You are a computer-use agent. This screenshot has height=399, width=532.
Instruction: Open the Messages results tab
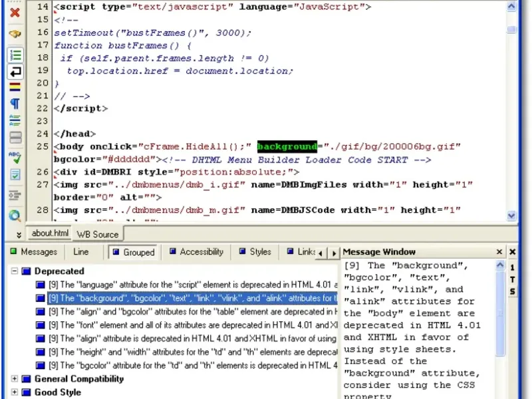[34, 252]
